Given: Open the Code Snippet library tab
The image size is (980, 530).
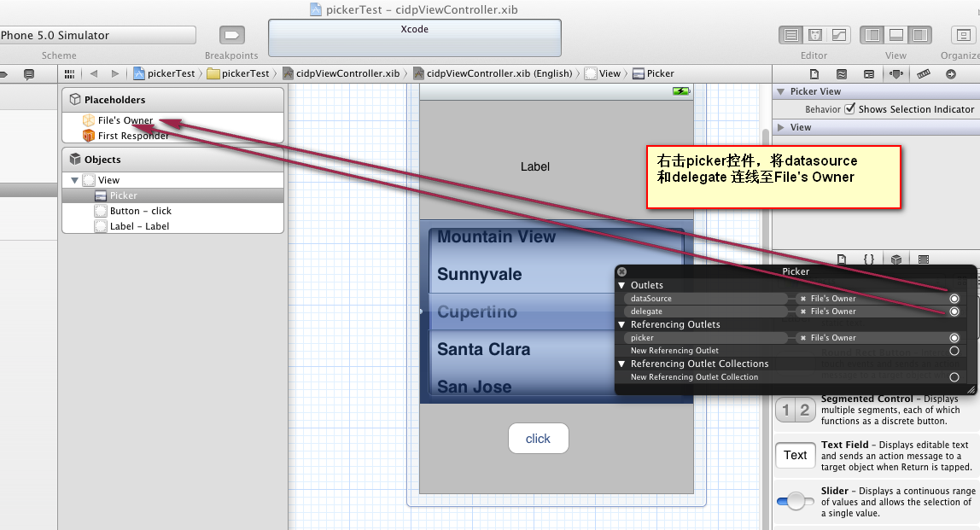Looking at the screenshot, I should [869, 259].
